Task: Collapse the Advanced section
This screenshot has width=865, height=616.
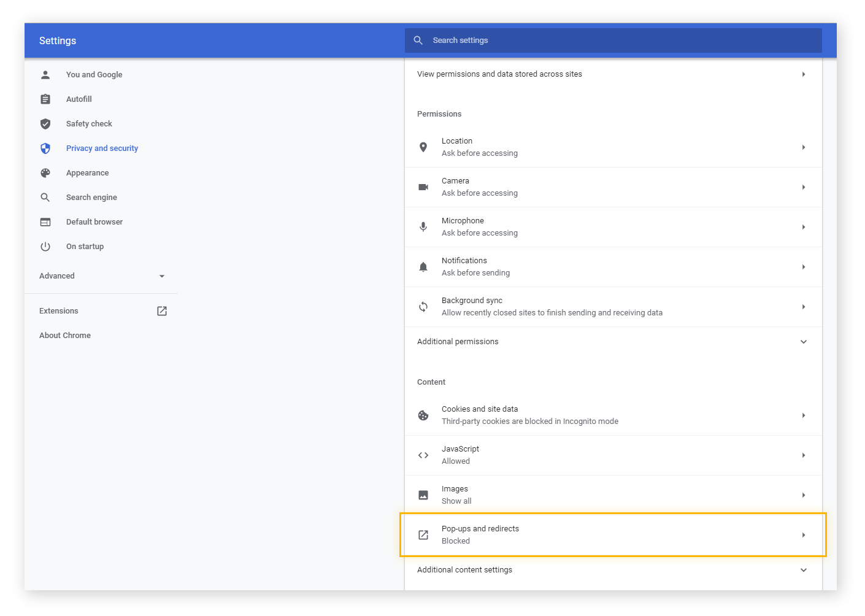Action: (x=161, y=276)
